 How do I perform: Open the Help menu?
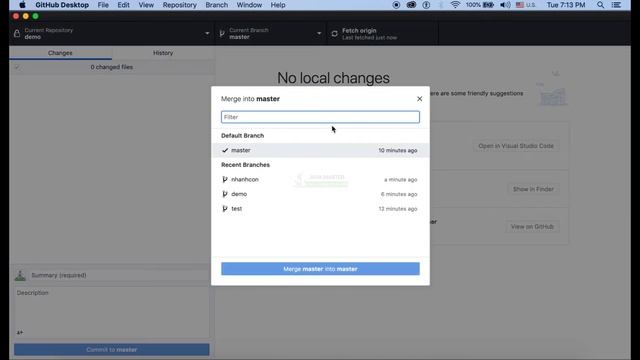278,5
